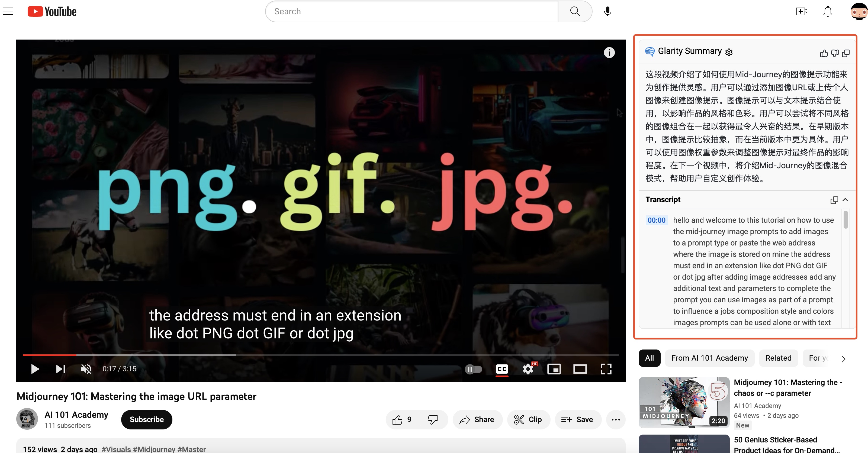Start a voice search
868x453 pixels.
click(x=607, y=11)
